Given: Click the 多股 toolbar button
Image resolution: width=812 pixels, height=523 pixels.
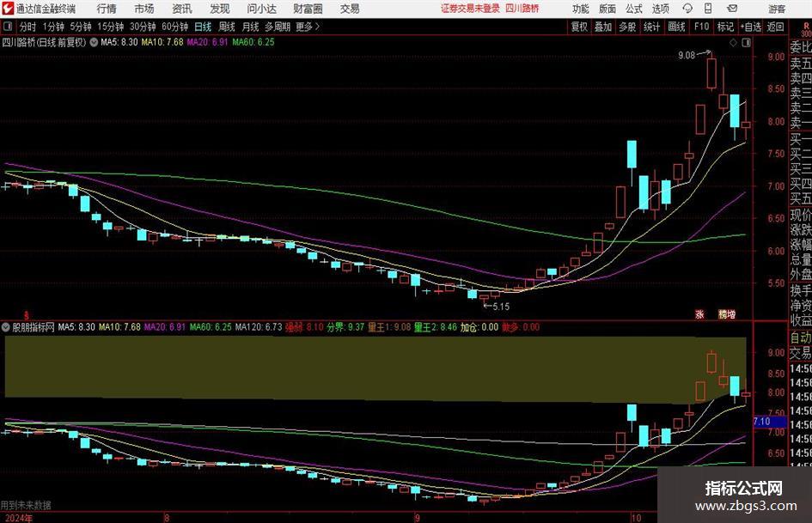Looking at the screenshot, I should [x=627, y=27].
